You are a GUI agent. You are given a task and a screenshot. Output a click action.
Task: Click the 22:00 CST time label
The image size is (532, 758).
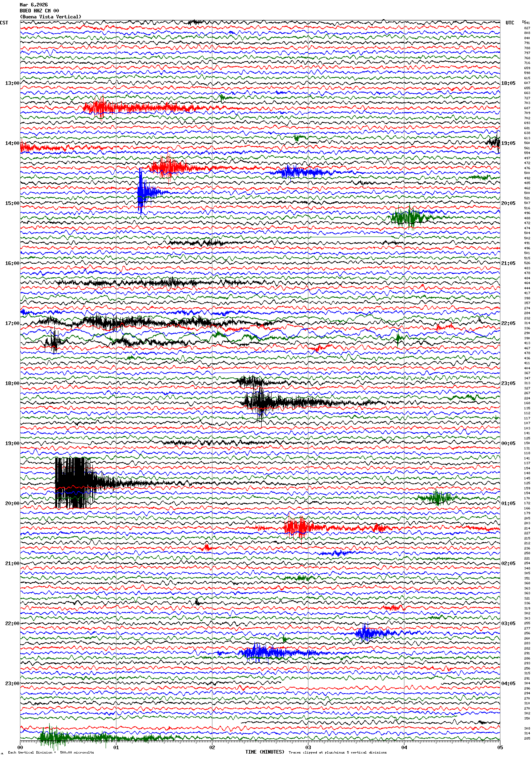pos(12,624)
